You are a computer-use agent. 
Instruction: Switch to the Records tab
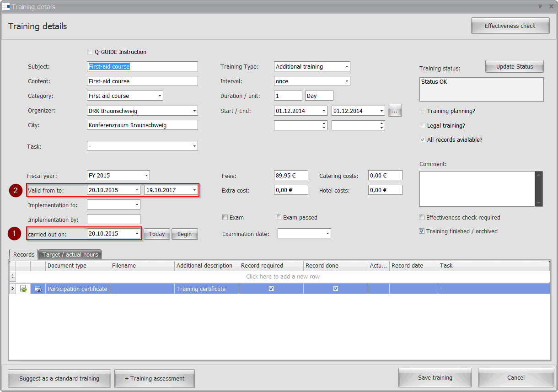point(24,254)
